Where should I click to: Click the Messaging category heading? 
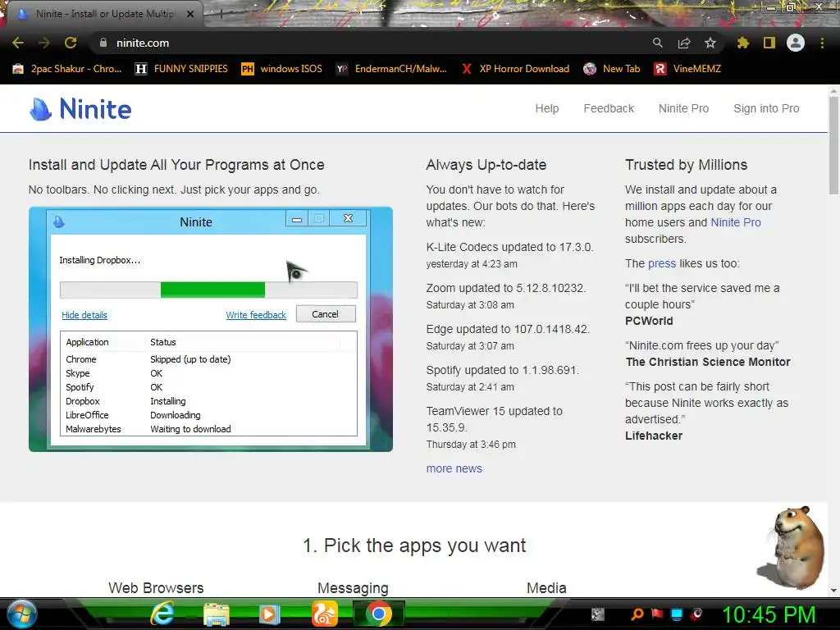353,587
